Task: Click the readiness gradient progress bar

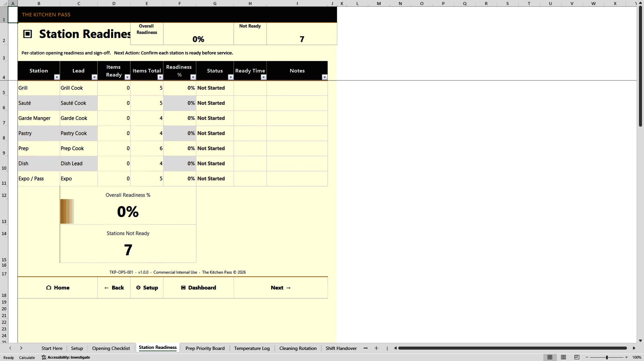Action: click(67, 211)
